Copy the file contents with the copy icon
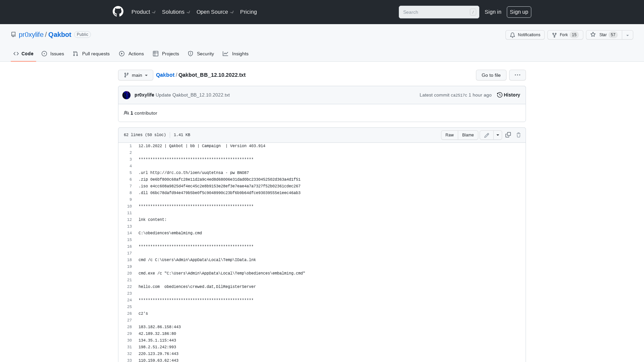Image resolution: width=644 pixels, height=362 pixels. pyautogui.click(x=508, y=135)
